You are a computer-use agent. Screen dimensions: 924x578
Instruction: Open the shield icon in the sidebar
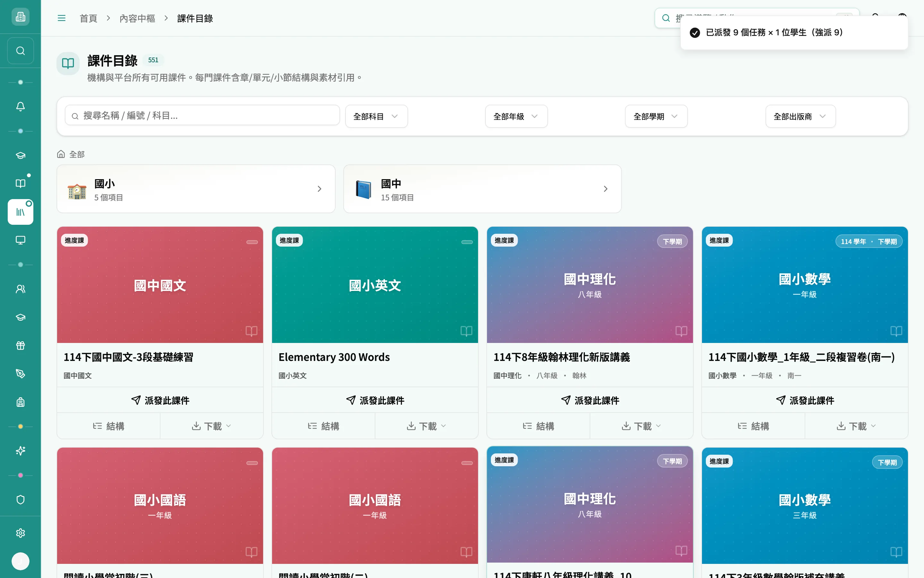pyautogui.click(x=20, y=500)
